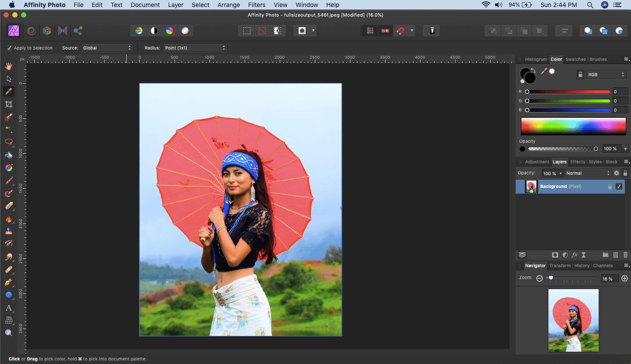
Task: Switch to the Liquify Persona icon
Action: 32,31
